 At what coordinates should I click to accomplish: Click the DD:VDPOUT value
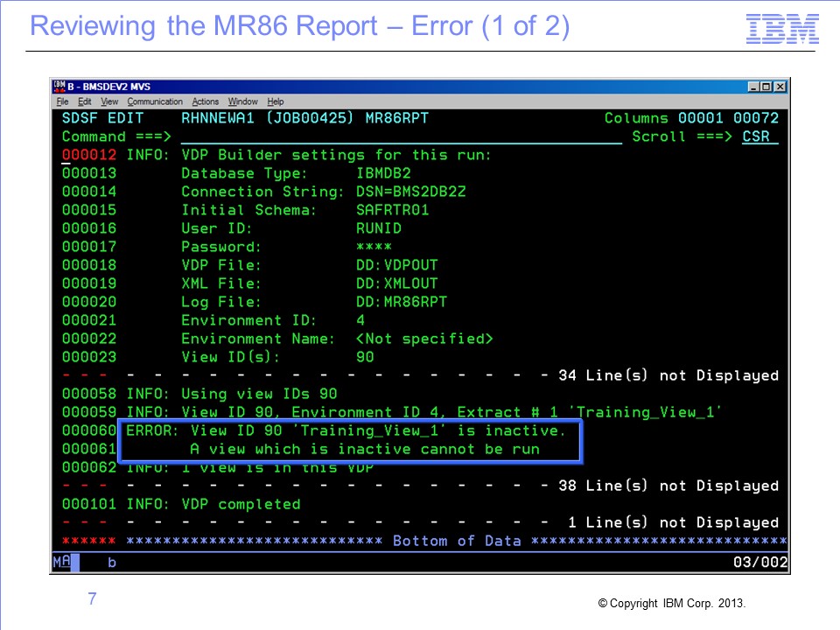pos(397,265)
